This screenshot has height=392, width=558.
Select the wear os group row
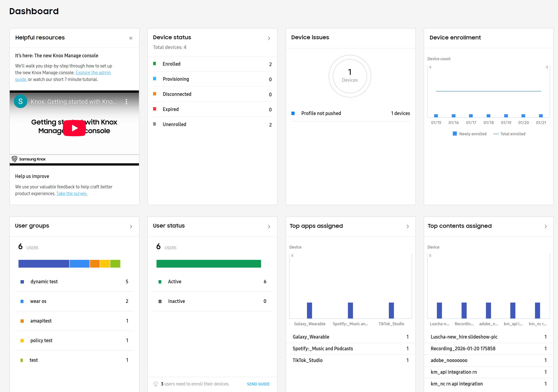point(74,301)
